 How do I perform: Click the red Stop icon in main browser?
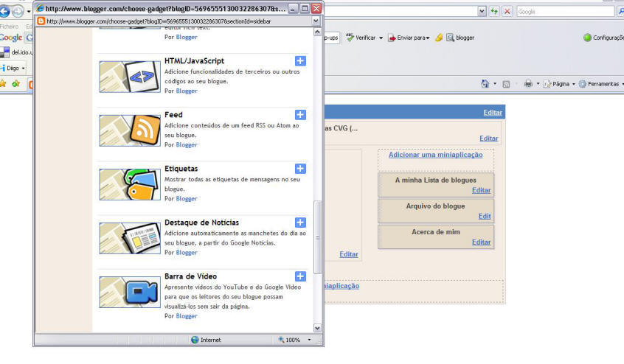[507, 12]
